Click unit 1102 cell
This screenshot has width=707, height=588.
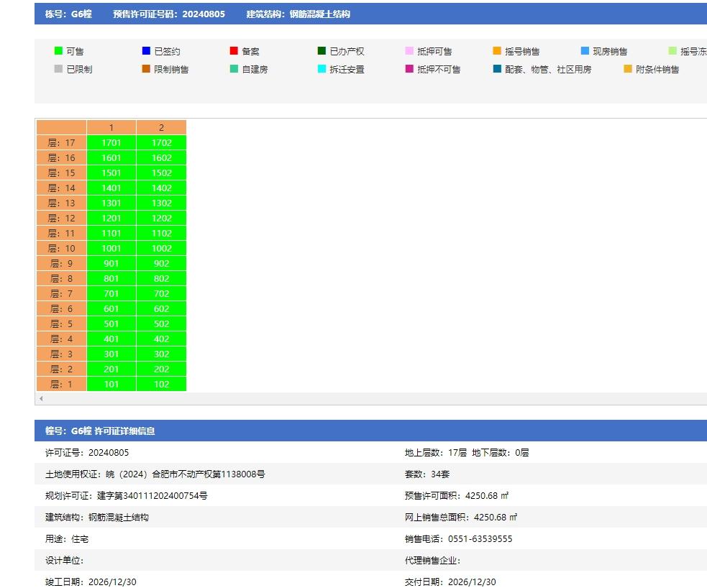click(x=161, y=234)
